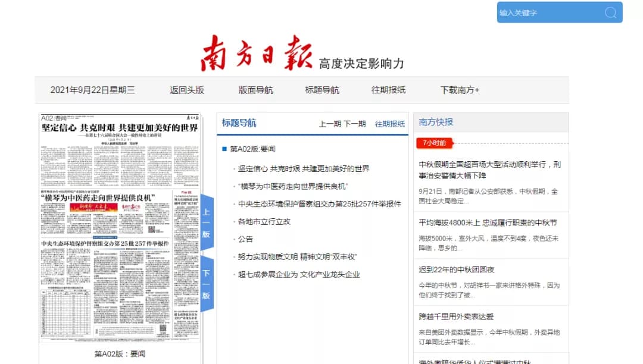
Task: Click the search magnifier icon
Action: [x=610, y=12]
